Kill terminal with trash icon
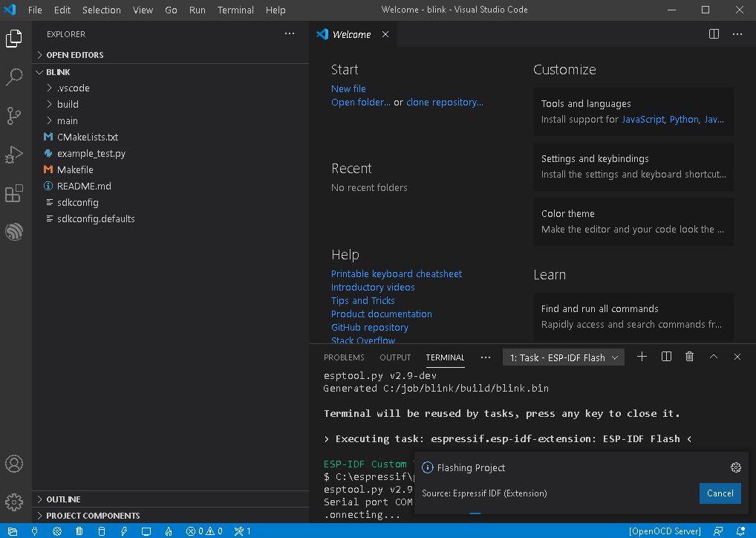 (689, 357)
